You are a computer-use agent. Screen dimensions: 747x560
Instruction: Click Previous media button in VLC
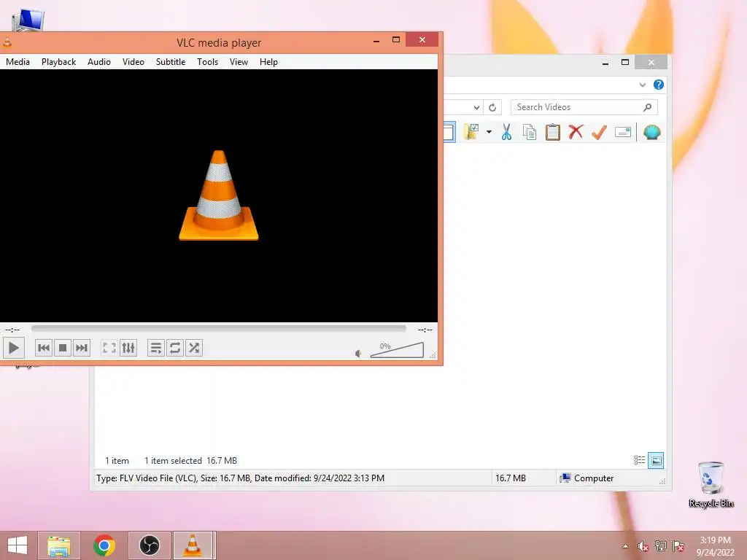[x=43, y=348]
